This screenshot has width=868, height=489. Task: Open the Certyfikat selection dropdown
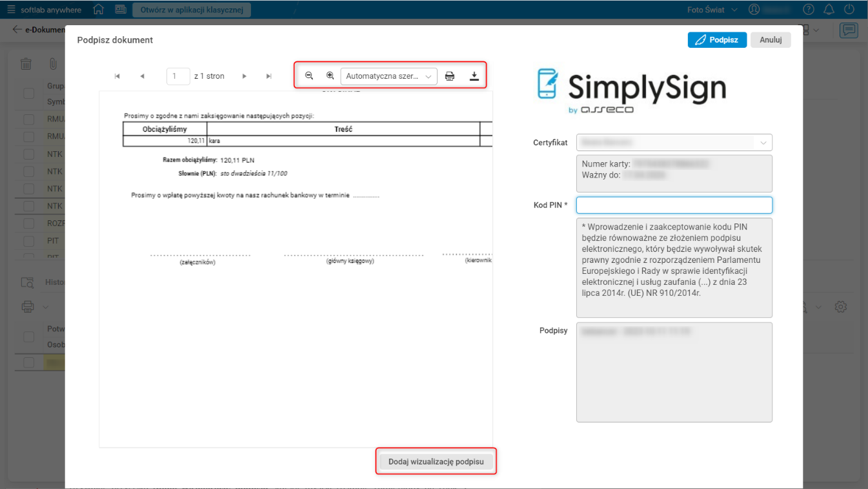[674, 142]
